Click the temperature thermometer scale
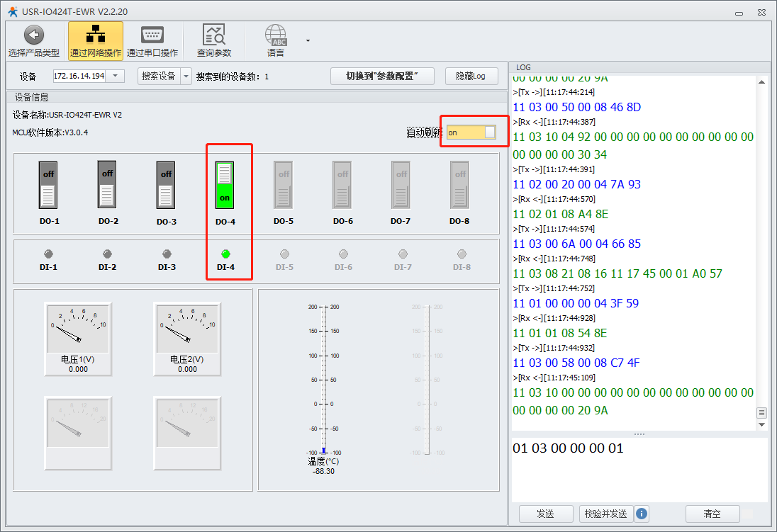Viewport: 777px width, 532px height. point(324,380)
